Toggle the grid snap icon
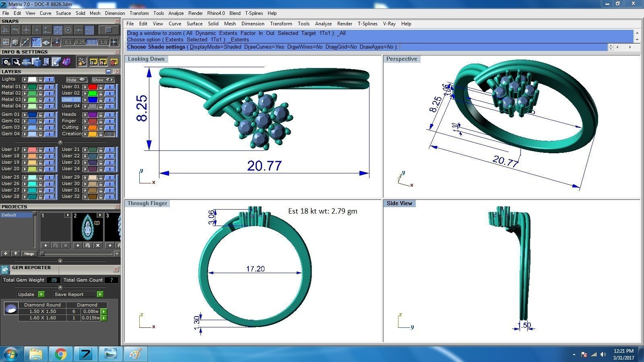 click(x=114, y=42)
